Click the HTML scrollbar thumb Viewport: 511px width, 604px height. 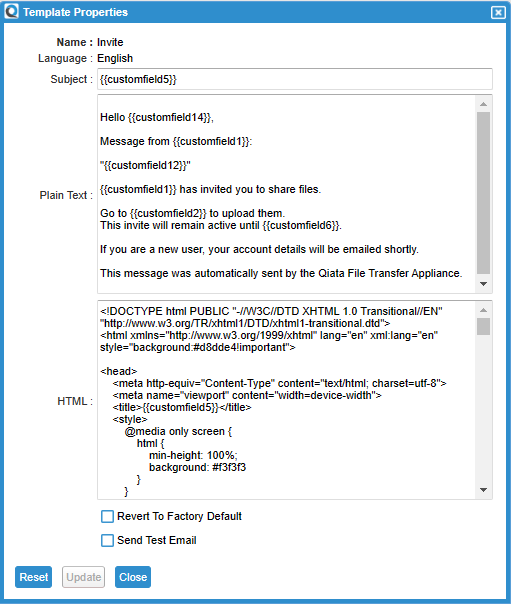point(483,327)
